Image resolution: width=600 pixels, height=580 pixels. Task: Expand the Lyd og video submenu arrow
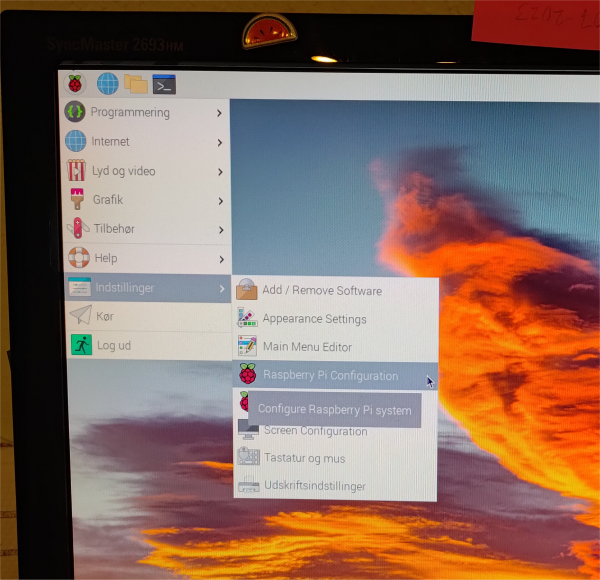pyautogui.click(x=219, y=171)
